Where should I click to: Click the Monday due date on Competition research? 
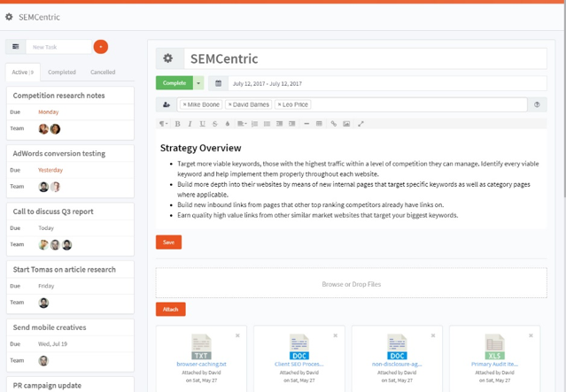(x=49, y=111)
